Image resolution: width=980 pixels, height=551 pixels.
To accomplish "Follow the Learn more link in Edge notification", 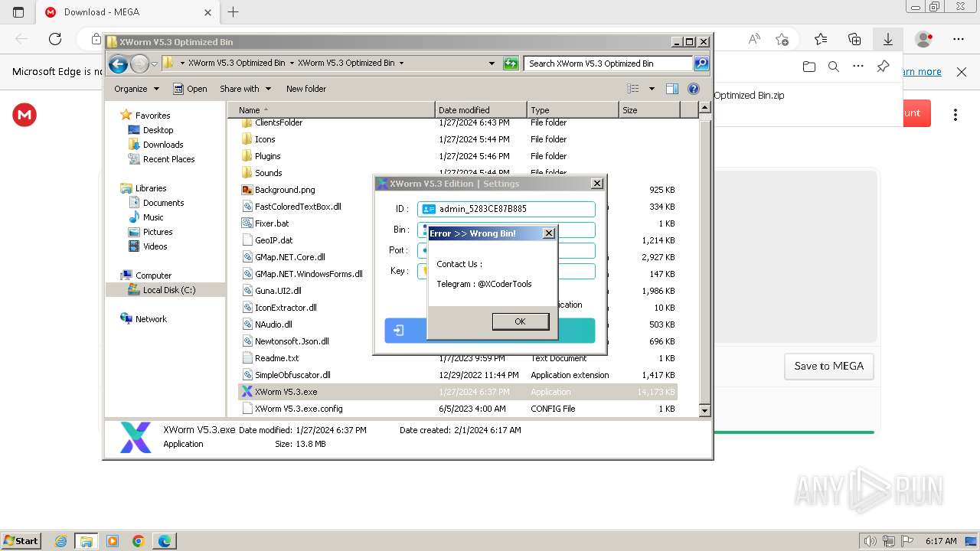I will tap(922, 71).
